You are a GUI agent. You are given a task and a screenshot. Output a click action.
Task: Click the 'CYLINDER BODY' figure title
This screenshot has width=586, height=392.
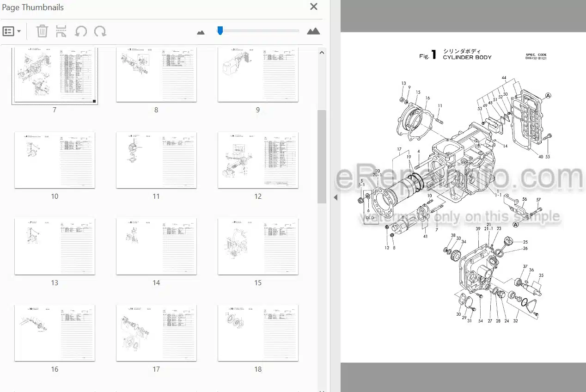pyautogui.click(x=467, y=57)
